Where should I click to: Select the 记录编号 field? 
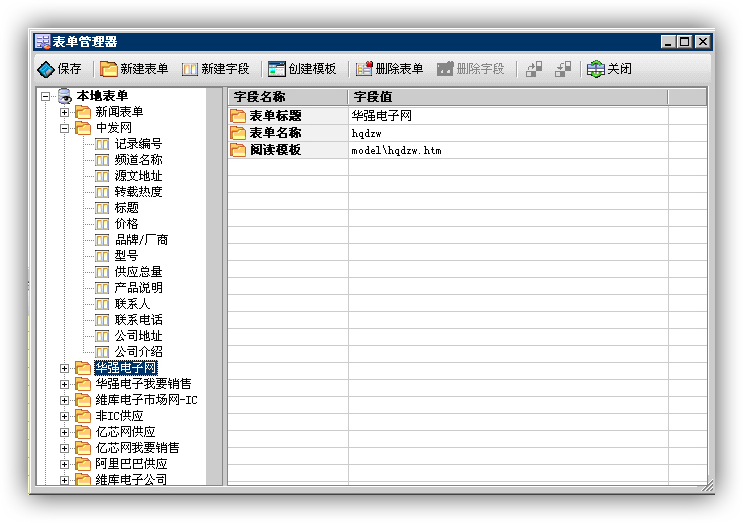pos(138,144)
